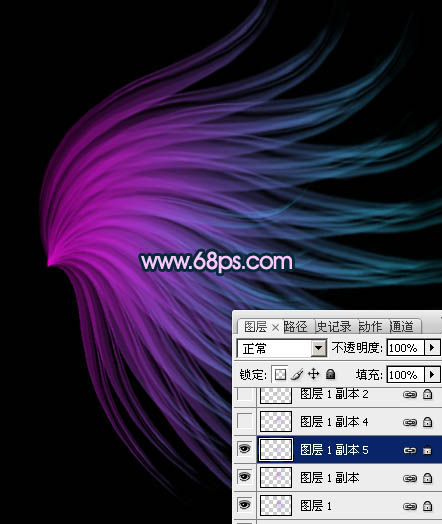Click the 不透明度 label
442x524 pixels.
(357, 348)
